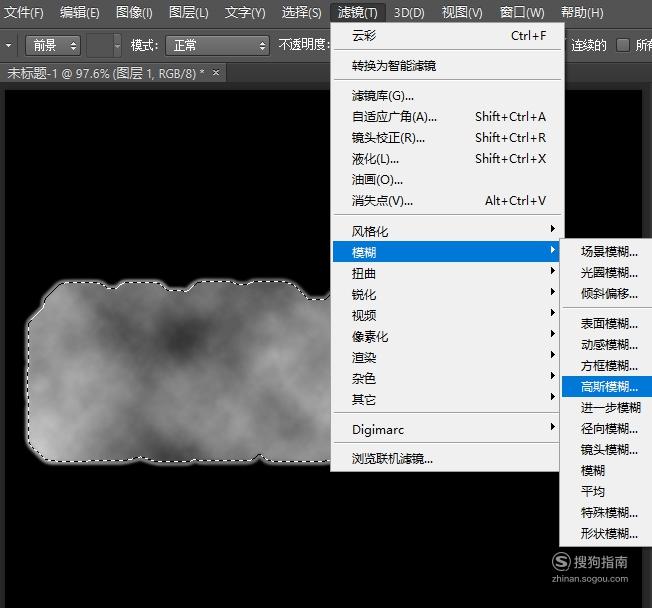652x608 pixels.
Task: Open 消失点(V)... filter
Action: (x=447, y=200)
